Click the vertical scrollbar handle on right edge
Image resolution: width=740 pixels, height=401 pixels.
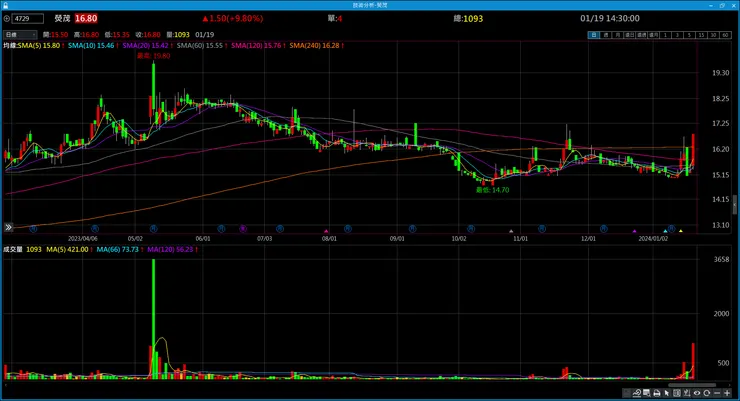point(734,206)
